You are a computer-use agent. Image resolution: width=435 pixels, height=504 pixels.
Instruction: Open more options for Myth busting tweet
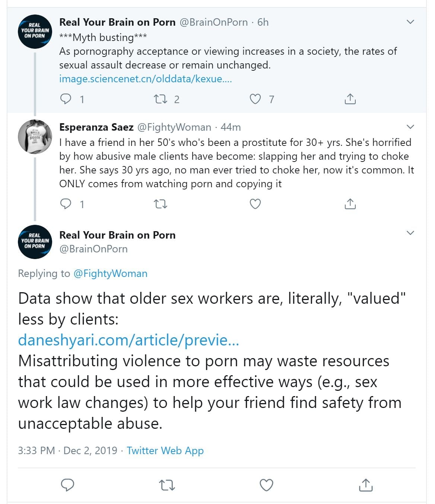410,22
